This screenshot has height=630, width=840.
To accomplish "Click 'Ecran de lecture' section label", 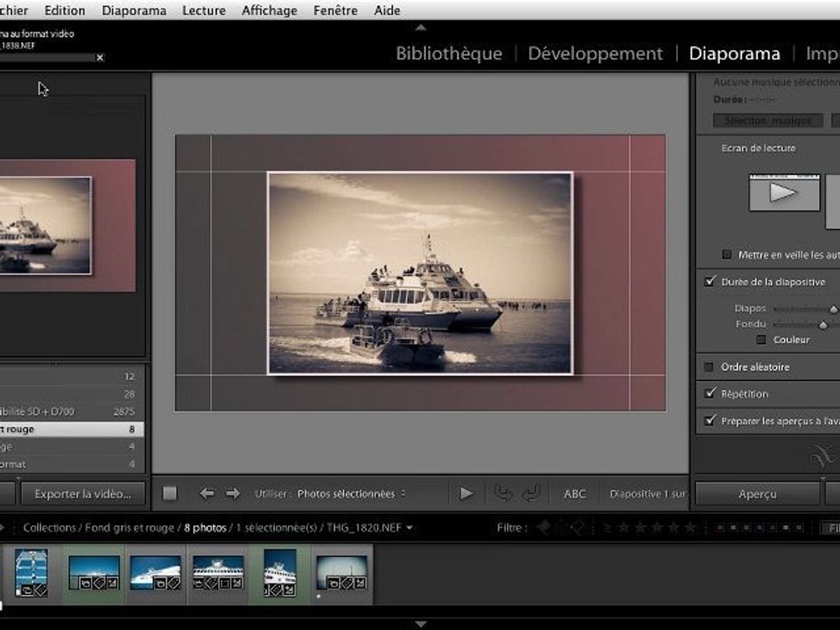I will pyautogui.click(x=758, y=148).
